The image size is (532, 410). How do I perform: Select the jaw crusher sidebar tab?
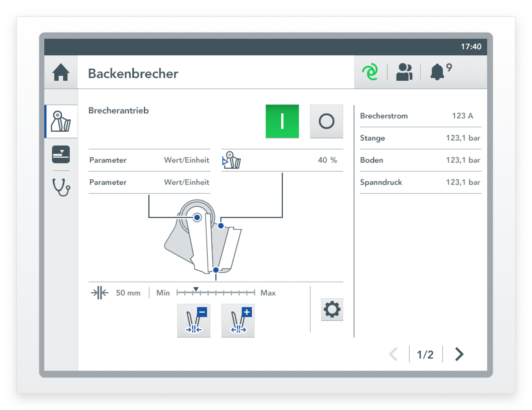[x=61, y=121]
